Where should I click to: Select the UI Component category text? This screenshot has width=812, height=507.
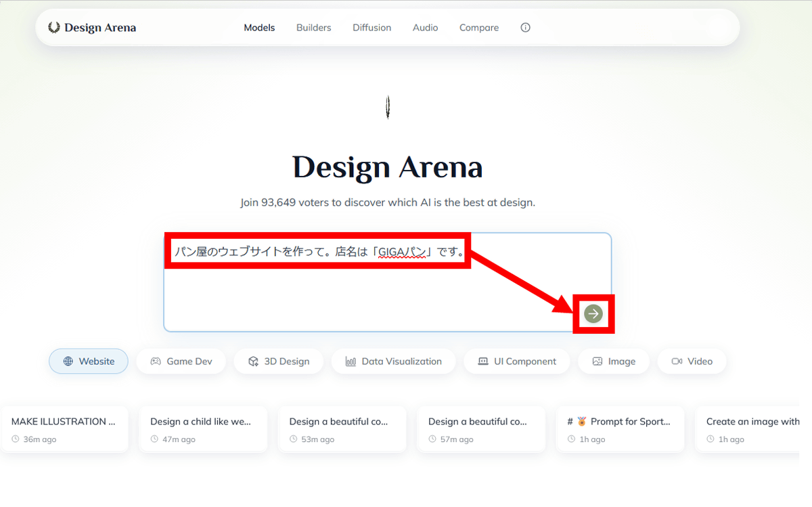click(x=525, y=361)
